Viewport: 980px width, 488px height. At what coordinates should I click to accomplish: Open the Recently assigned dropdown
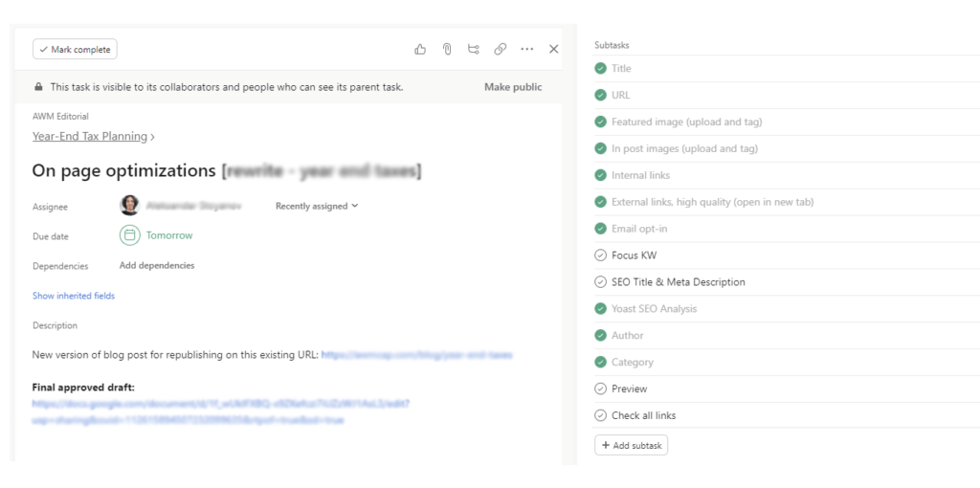[x=317, y=206]
